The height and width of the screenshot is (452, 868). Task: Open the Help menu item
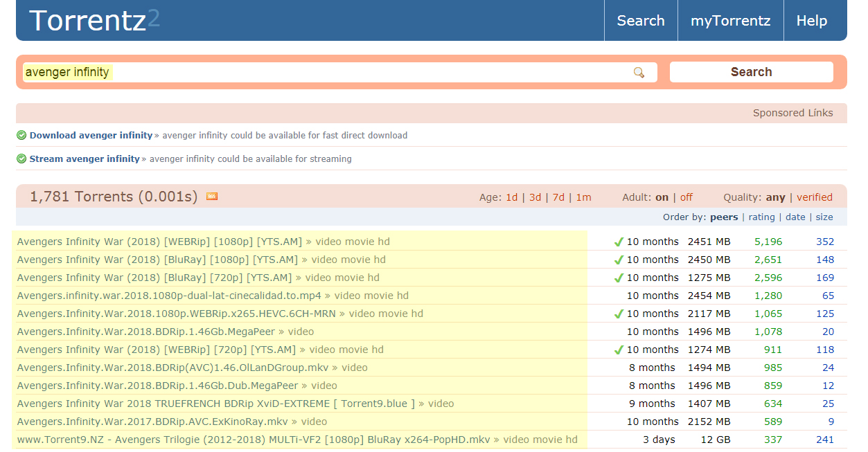811,21
